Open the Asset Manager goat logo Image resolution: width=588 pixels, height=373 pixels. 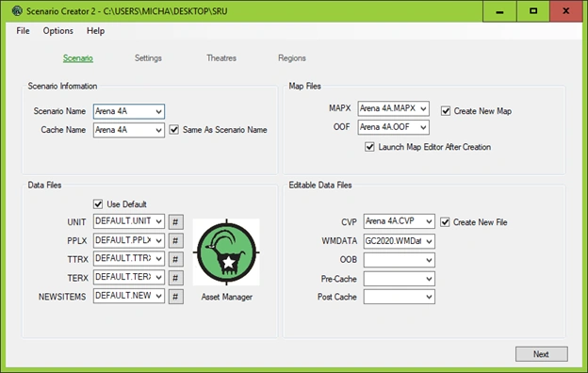[226, 252]
